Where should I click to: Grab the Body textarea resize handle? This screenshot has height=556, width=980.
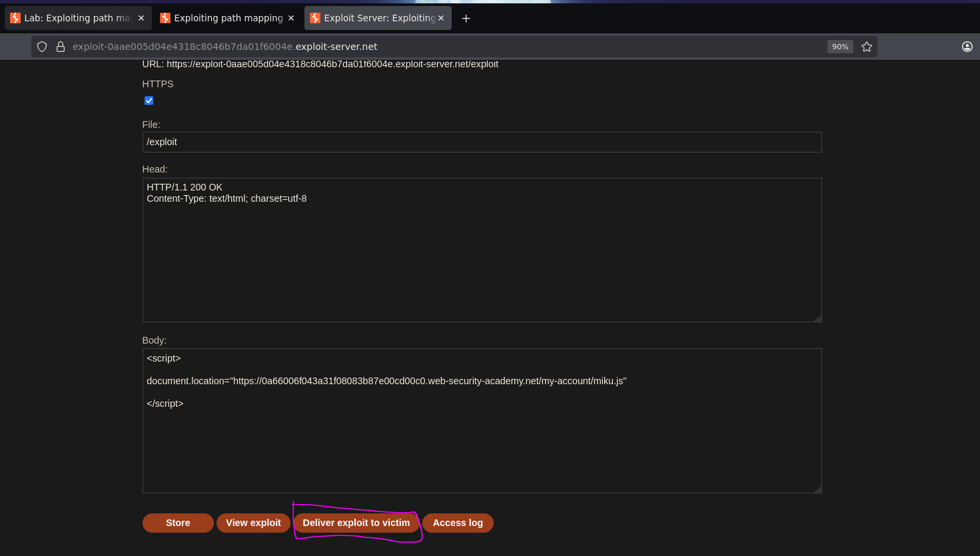coord(817,489)
